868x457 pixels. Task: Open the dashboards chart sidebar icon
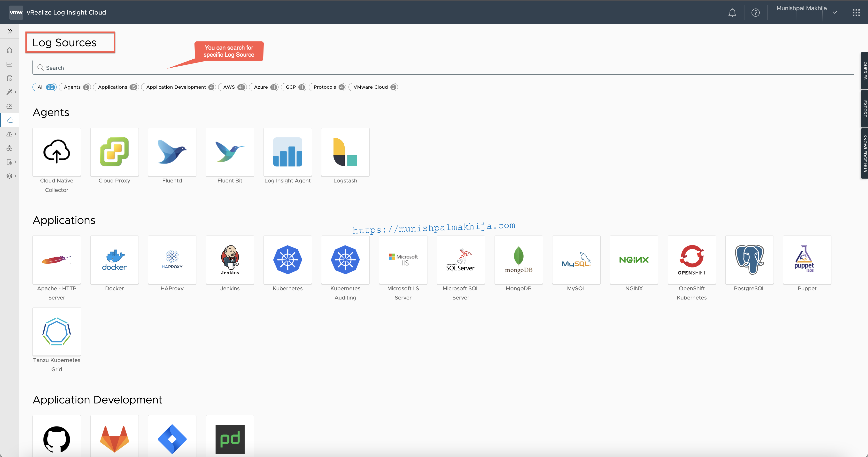coord(9,64)
